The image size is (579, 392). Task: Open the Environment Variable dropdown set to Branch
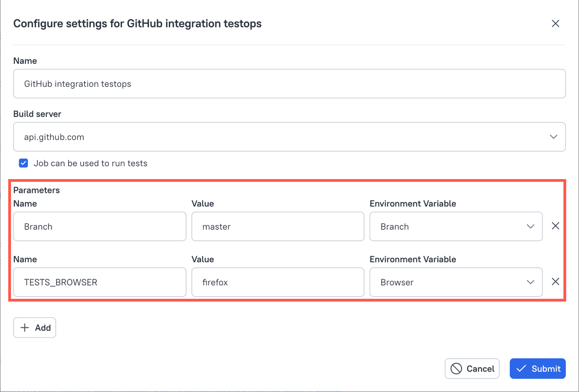pos(456,226)
